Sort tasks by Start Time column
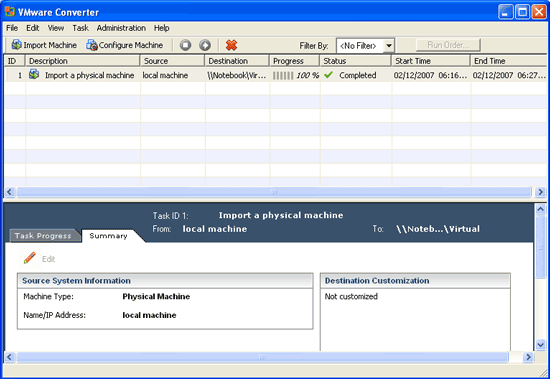Image resolution: width=550 pixels, height=379 pixels. point(431,61)
